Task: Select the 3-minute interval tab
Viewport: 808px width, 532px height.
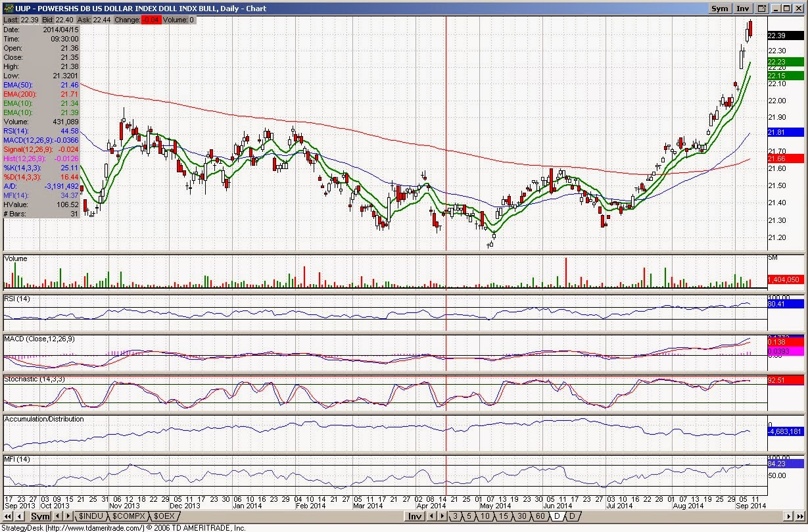Action: [x=456, y=516]
